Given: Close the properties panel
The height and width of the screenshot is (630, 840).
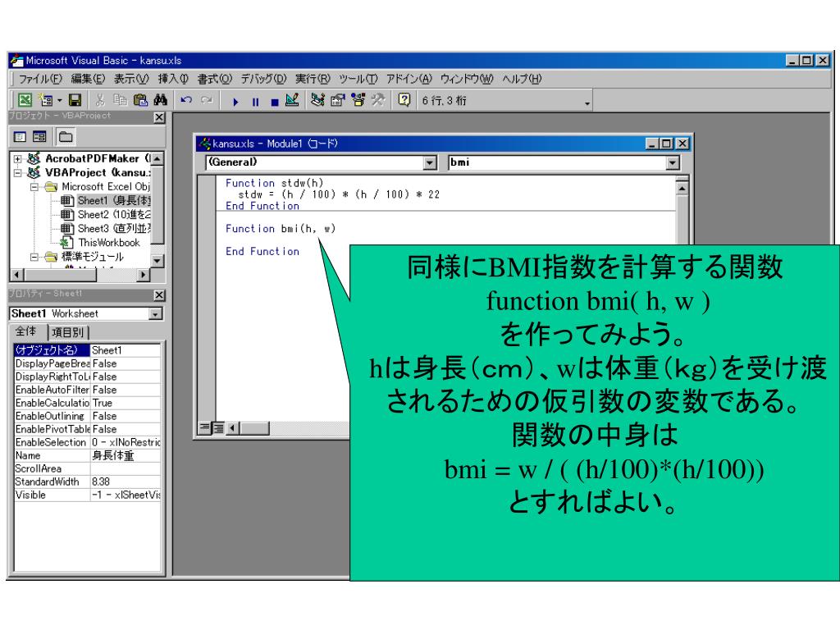Looking at the screenshot, I should (159, 295).
